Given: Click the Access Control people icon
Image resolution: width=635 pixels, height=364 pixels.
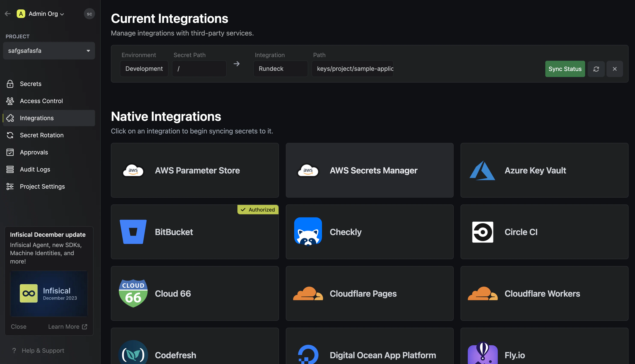Looking at the screenshot, I should click(x=10, y=101).
